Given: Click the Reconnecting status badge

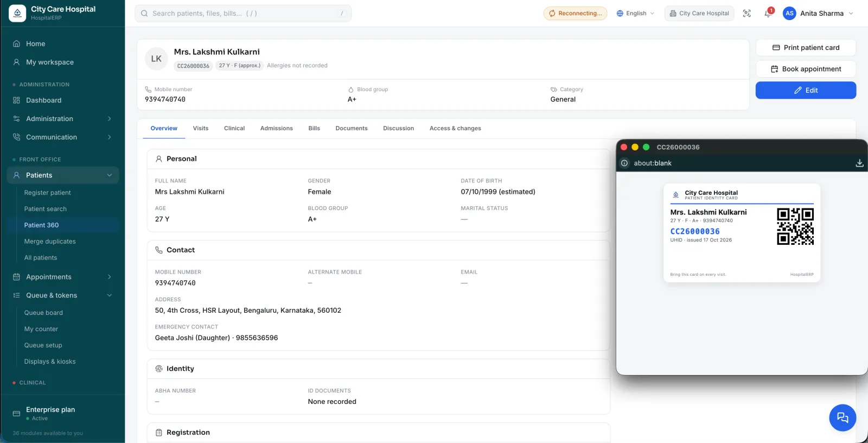Looking at the screenshot, I should pos(575,14).
